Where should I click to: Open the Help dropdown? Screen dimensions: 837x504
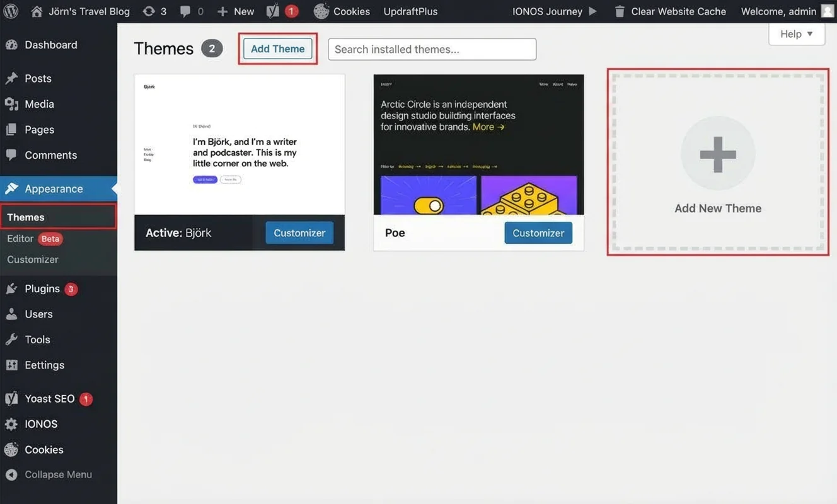coord(796,33)
